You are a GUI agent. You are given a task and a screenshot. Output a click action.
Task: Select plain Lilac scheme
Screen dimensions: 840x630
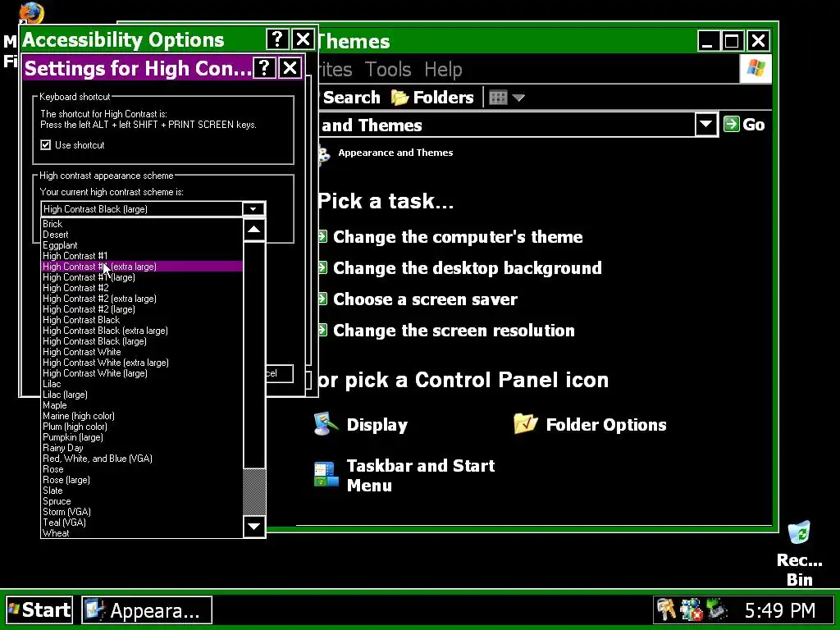(x=142, y=384)
